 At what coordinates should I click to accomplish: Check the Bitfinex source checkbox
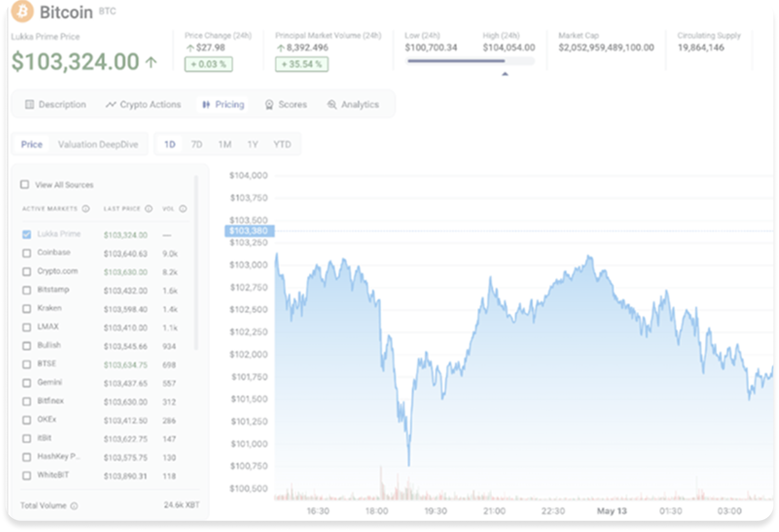point(27,401)
